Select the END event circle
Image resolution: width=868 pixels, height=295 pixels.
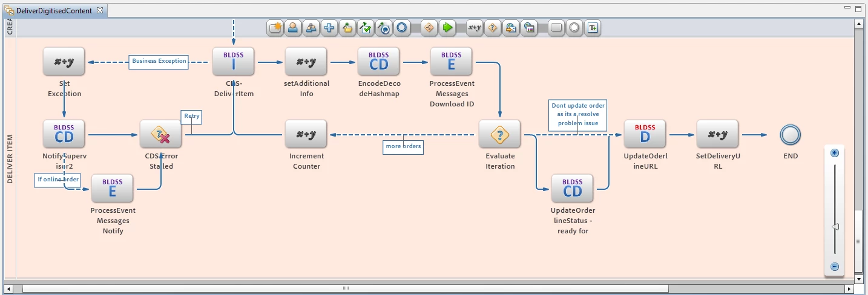coord(790,135)
